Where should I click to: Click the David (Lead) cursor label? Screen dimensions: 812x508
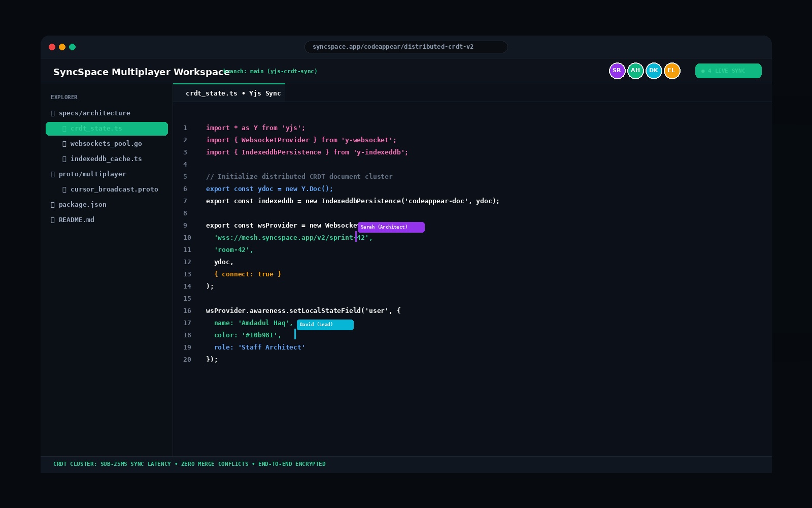pos(325,325)
